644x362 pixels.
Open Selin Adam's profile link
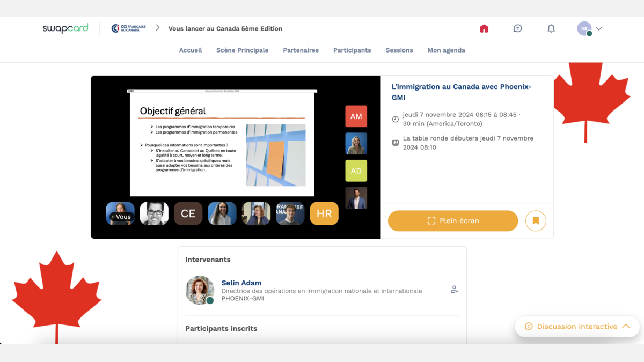[x=241, y=283]
